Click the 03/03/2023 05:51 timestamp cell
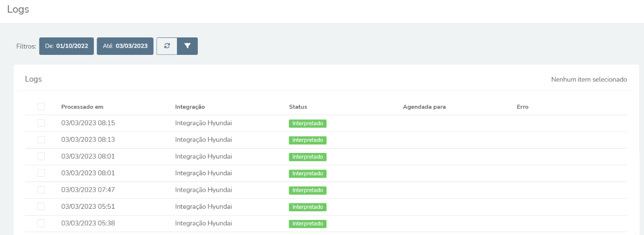This screenshot has height=235, width=644. coord(88,206)
